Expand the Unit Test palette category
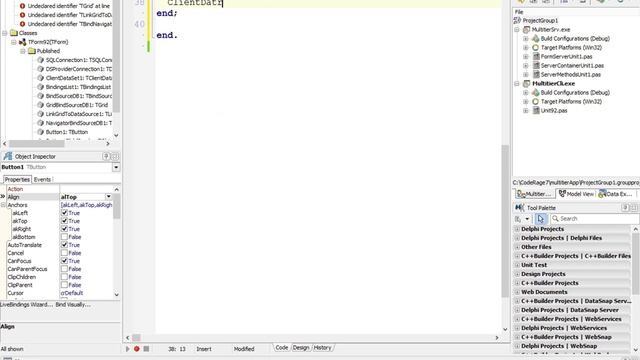 tap(517, 265)
